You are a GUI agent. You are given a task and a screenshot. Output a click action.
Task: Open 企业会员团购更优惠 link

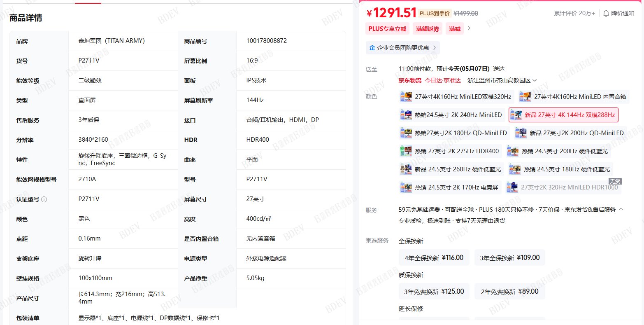point(403,48)
